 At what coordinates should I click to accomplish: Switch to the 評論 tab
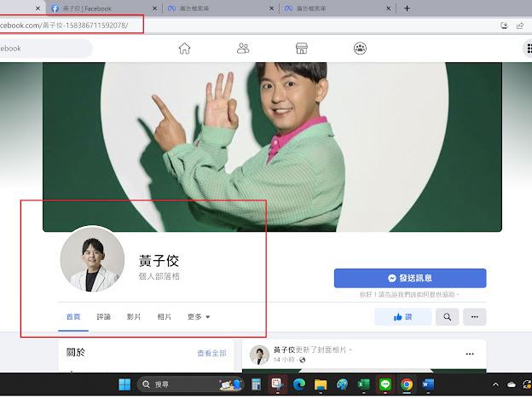(103, 317)
